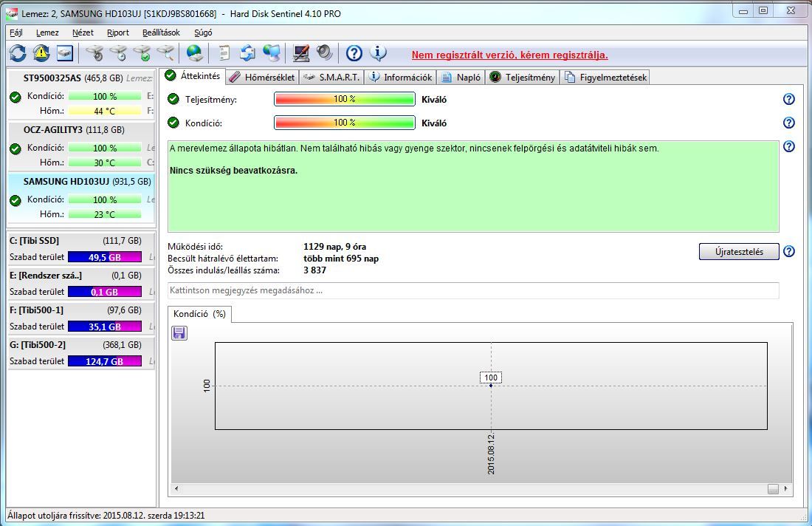Viewport: 812px width, 526px height.
Task: Click the 44 °C temperature bar of ST9500325AS
Action: click(105, 111)
